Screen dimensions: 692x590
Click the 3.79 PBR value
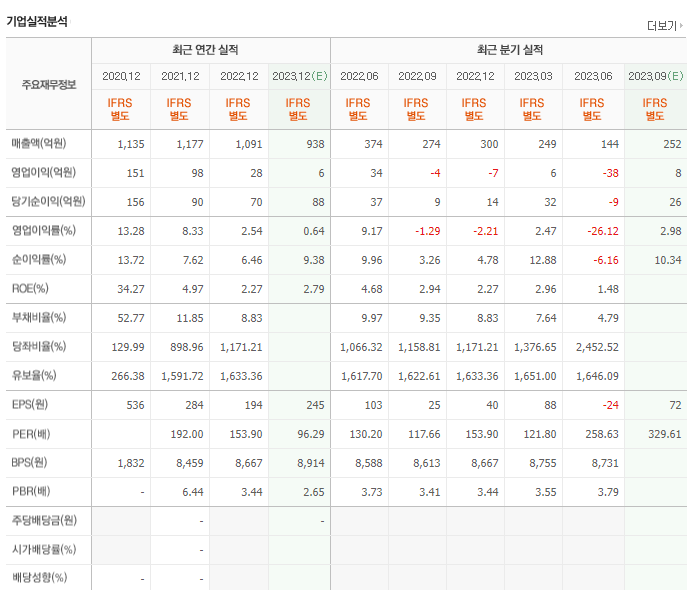tap(608, 492)
